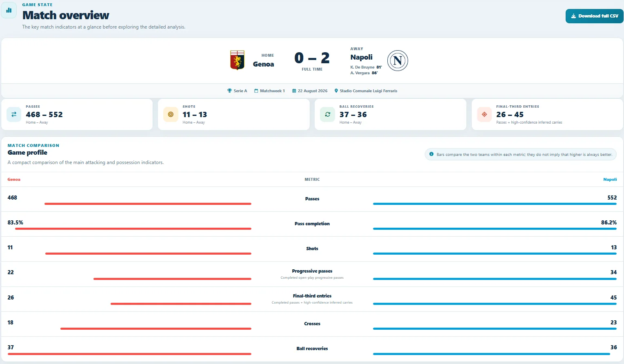Click the Napoli club badge
Viewport: 624px width, 364px height.
click(x=397, y=61)
